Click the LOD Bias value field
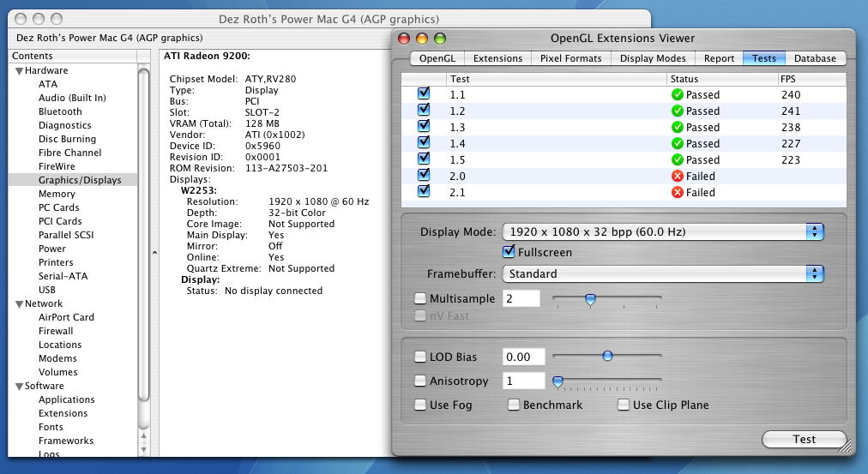 coord(524,357)
